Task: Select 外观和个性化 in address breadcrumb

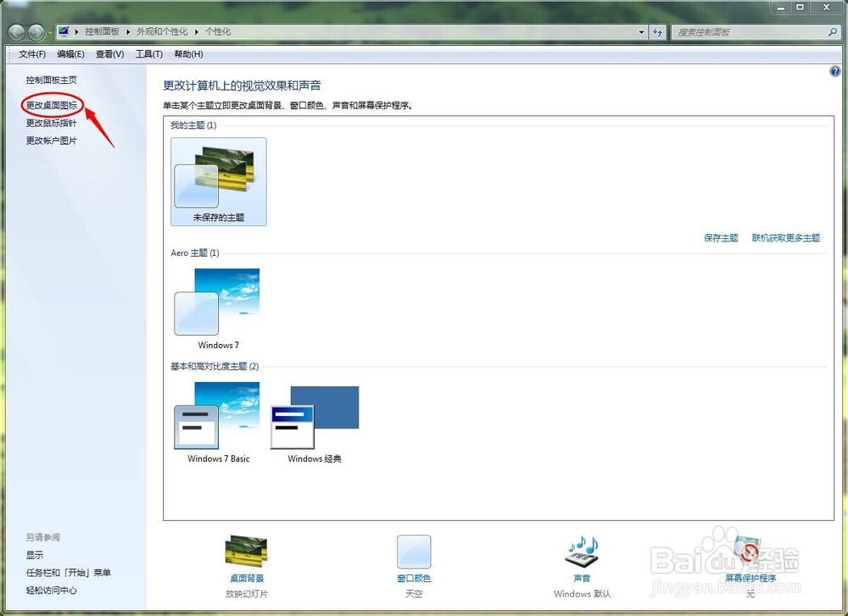Action: [162, 32]
